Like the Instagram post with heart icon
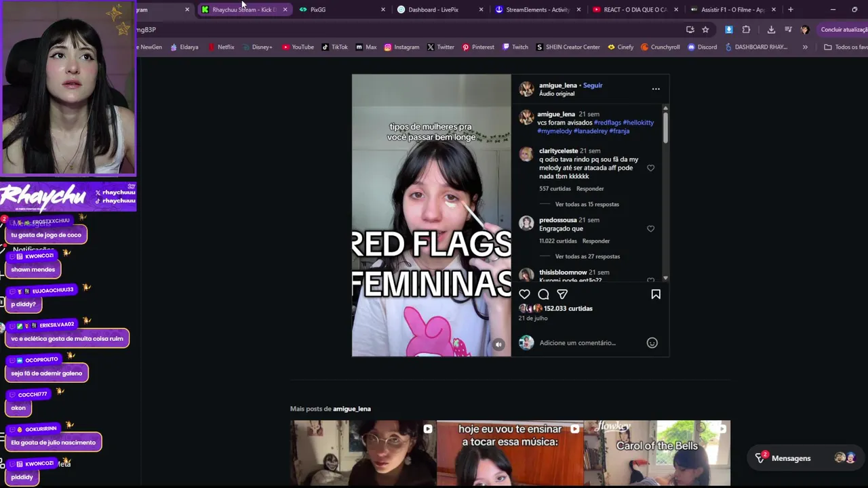 pos(524,294)
